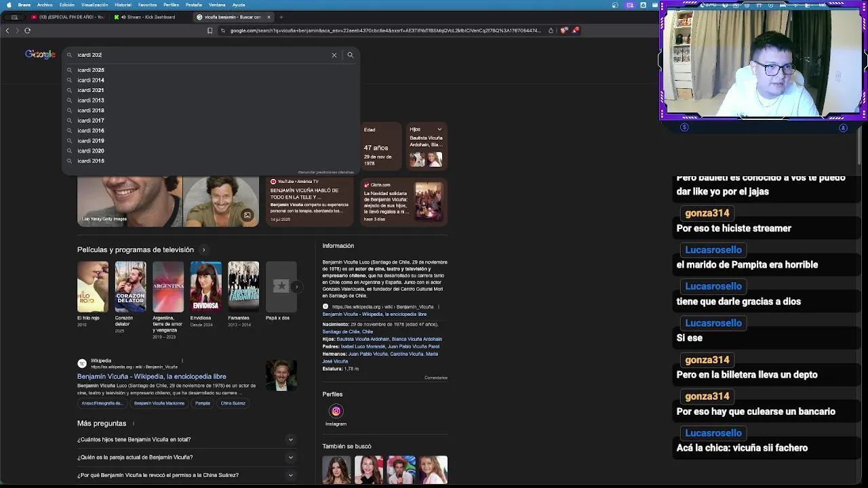
Task: Click the search magnifier button in search bar
Action: [x=351, y=55]
